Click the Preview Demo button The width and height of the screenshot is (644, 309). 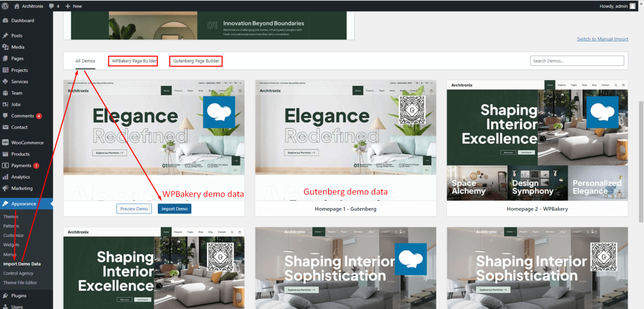(x=134, y=209)
